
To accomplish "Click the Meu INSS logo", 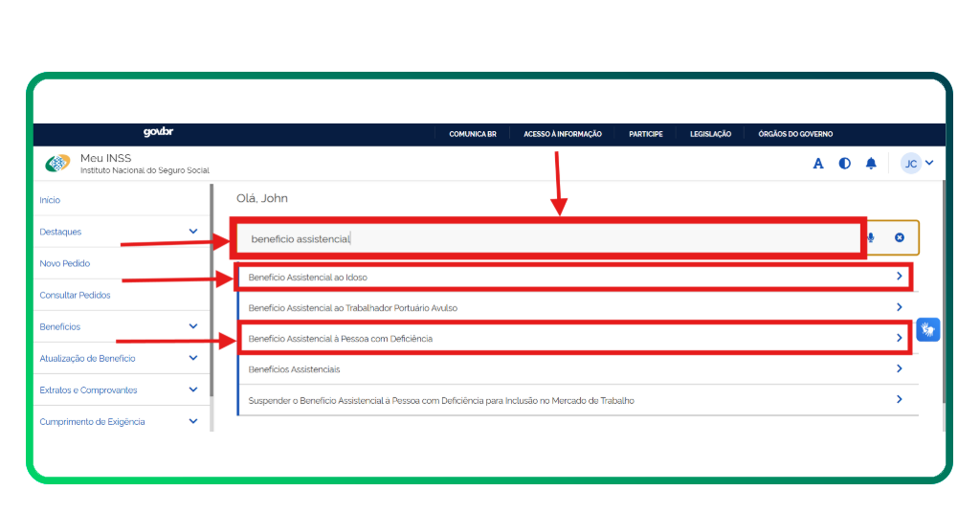I will tap(58, 164).
